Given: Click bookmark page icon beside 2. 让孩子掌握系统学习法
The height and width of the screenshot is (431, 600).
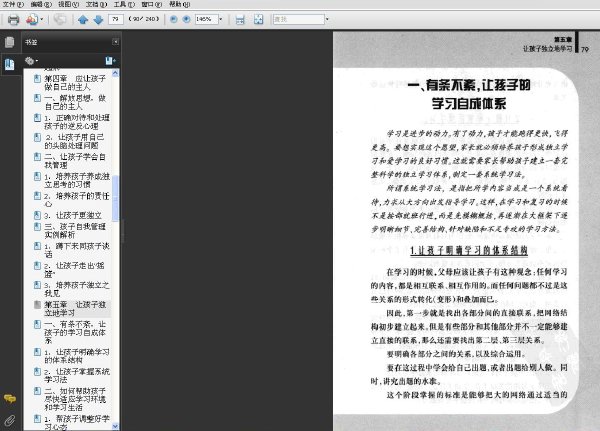Looking at the screenshot, I should 38,371.
